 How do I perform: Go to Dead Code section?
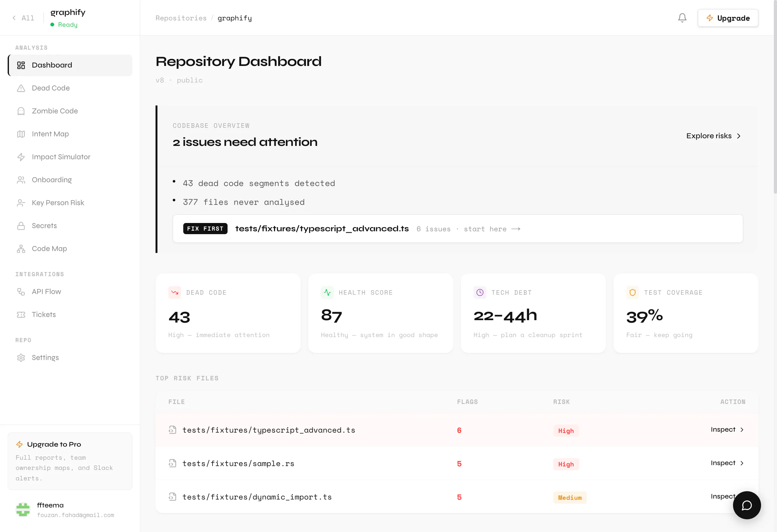tap(70, 88)
